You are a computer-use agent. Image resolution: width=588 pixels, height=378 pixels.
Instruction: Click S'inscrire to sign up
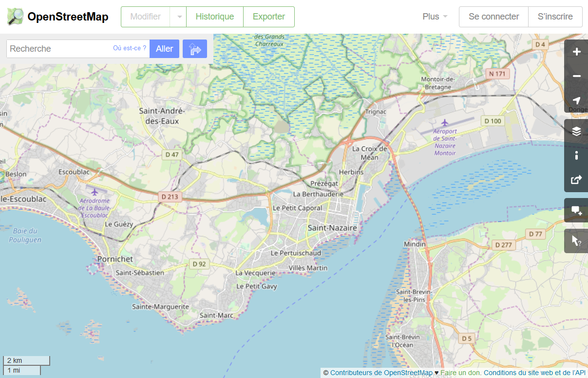pyautogui.click(x=555, y=17)
